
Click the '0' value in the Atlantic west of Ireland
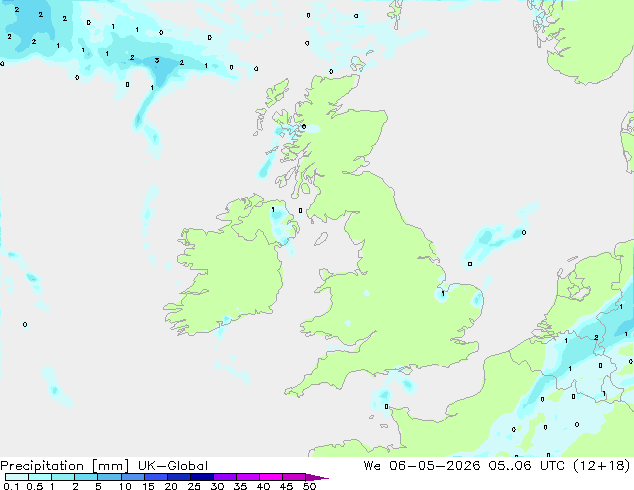[25, 324]
